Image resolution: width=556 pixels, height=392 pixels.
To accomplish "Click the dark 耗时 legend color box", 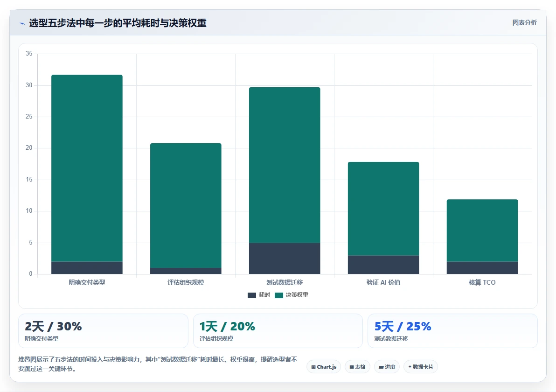I will click(x=252, y=295).
